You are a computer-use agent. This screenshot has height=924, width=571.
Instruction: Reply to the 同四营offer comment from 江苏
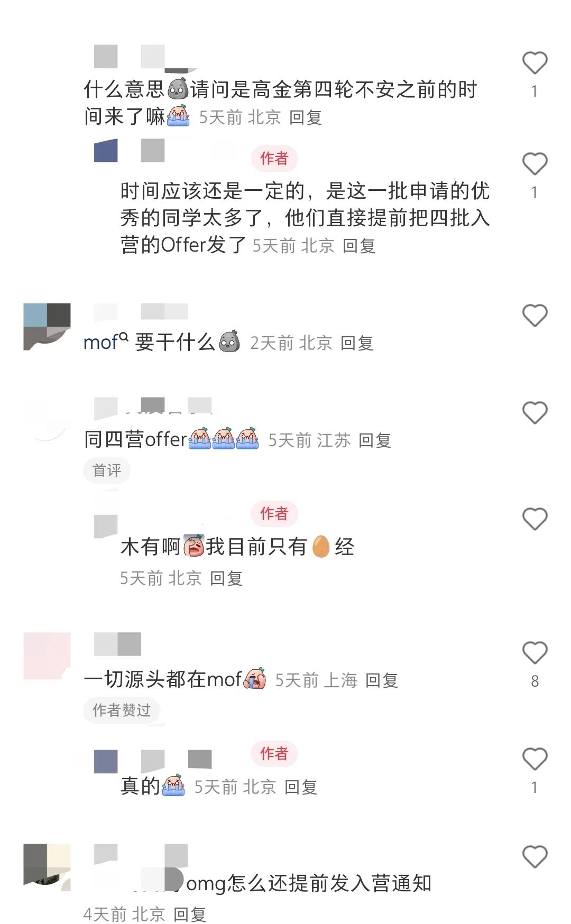(375, 440)
